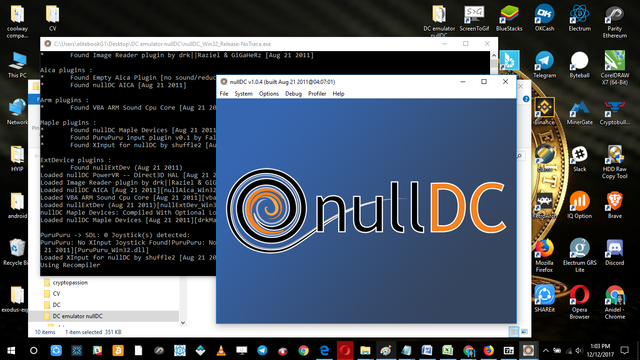The height and width of the screenshot is (360, 640).
Task: Open Telegram from the taskbar
Action: (x=262, y=351)
